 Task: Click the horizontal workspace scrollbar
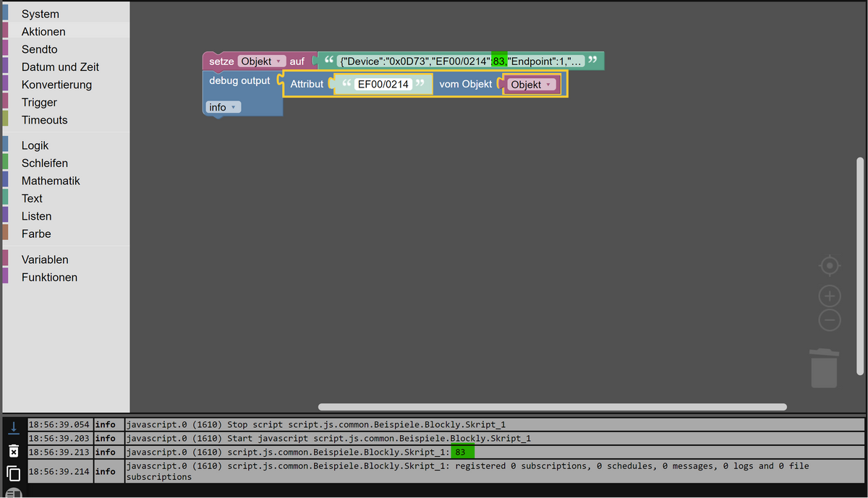tap(553, 407)
